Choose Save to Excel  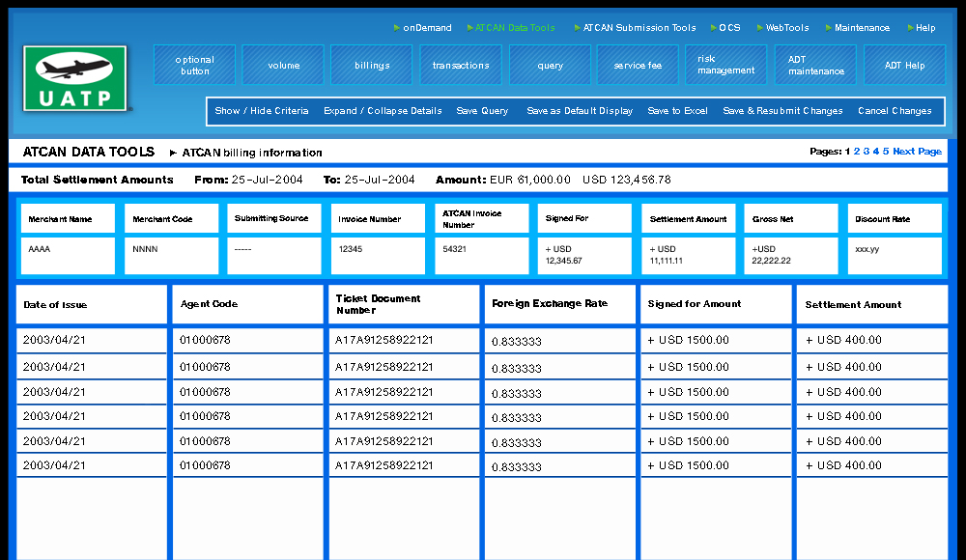(677, 111)
